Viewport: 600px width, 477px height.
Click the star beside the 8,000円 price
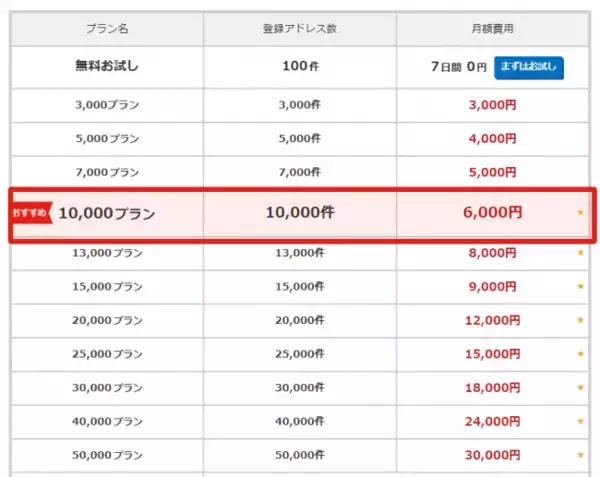point(580,253)
